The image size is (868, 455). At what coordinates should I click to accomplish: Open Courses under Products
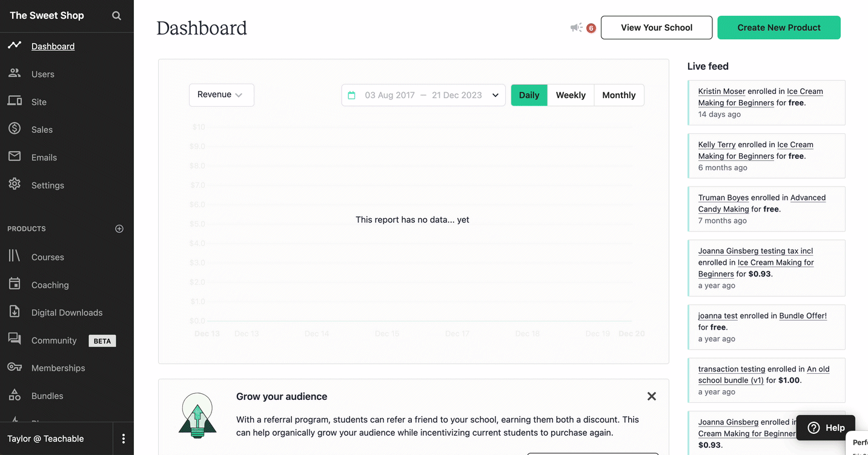(x=48, y=257)
